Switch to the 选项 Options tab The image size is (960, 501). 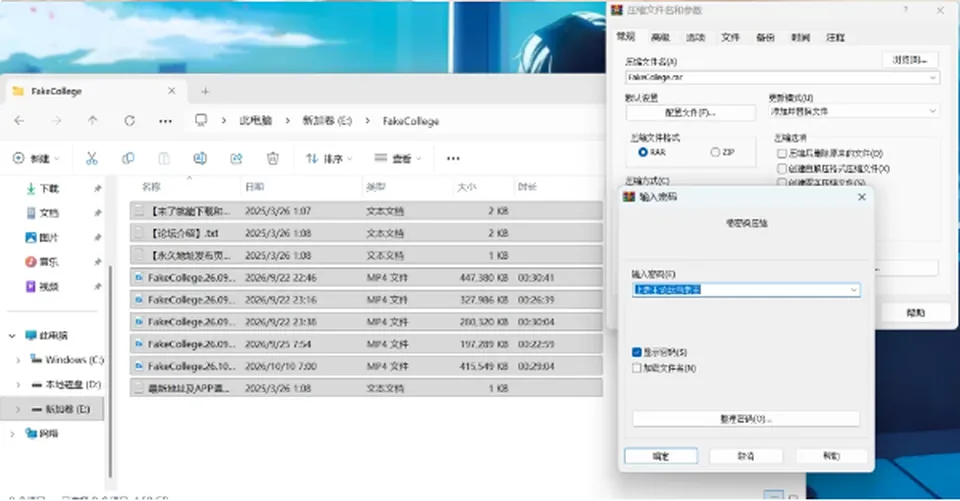point(696,37)
